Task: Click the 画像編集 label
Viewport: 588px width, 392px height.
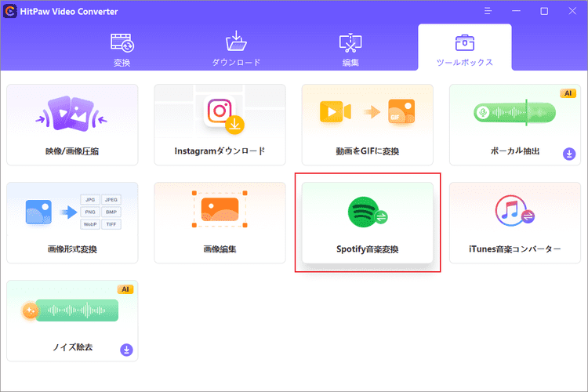Action: pyautogui.click(x=220, y=249)
